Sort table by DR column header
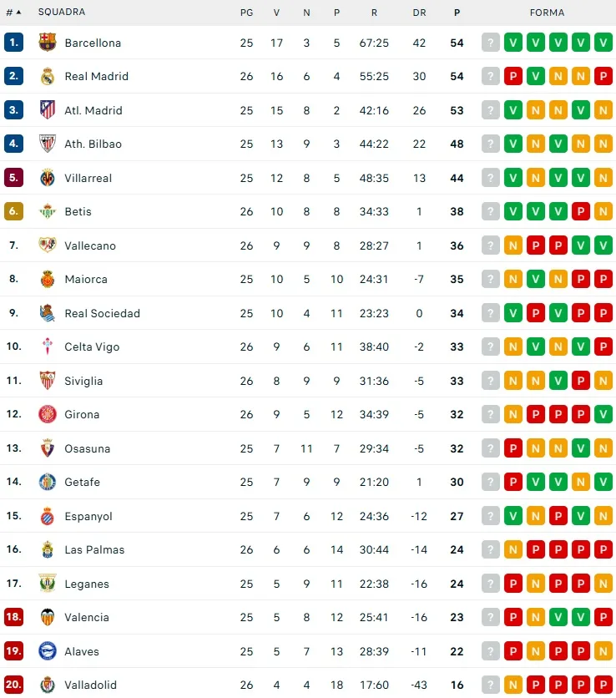 point(419,13)
